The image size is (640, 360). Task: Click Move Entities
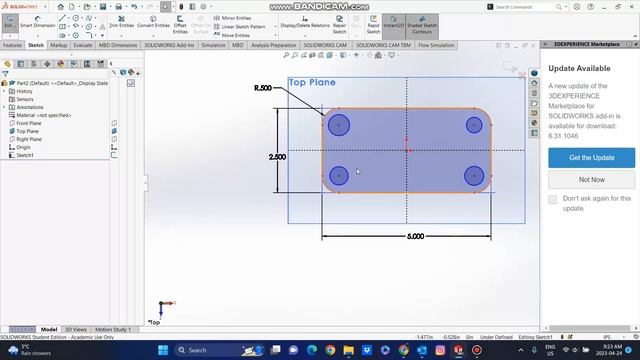click(231, 35)
